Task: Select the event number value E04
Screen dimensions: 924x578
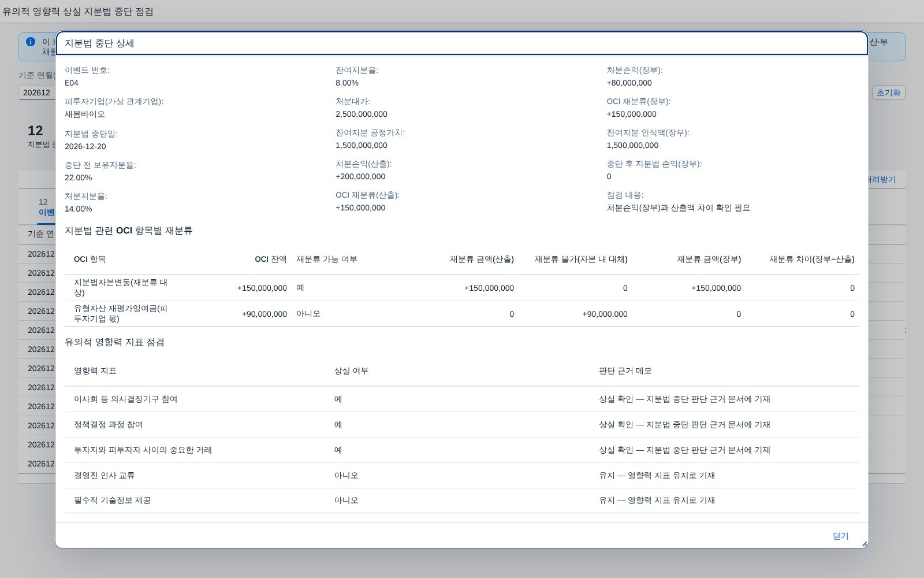Action: (72, 83)
